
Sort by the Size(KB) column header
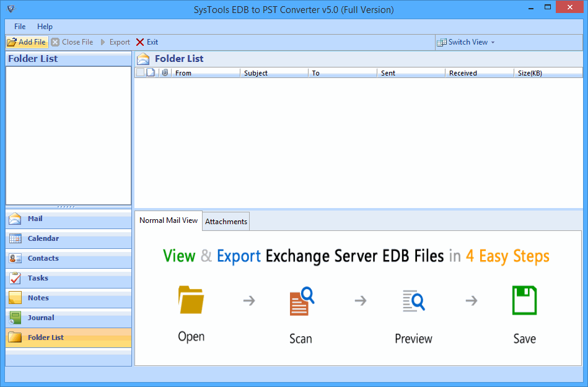pos(548,72)
